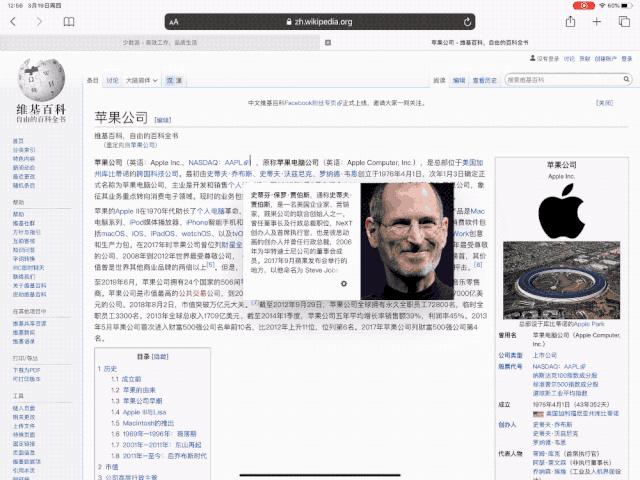Click the Apple Park caption link
Image resolution: width=640 pixels, height=480 pixels.
coord(589,324)
